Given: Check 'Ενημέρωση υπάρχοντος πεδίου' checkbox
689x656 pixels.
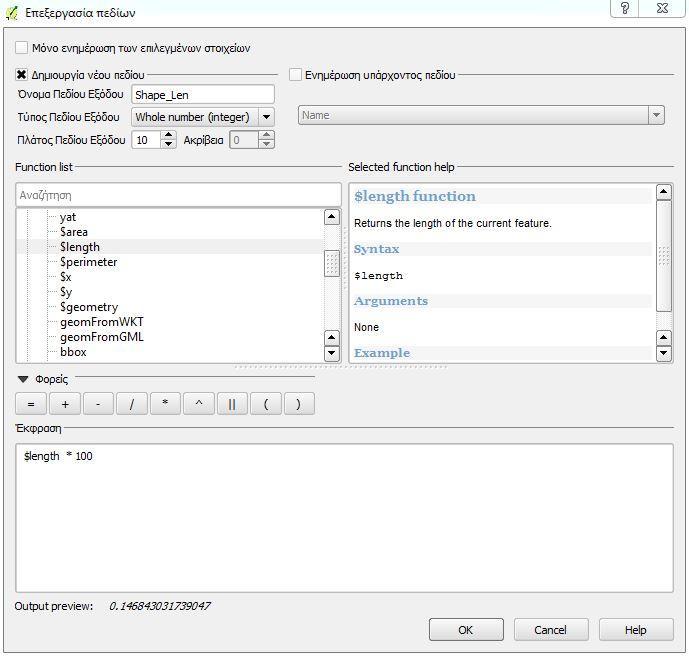Looking at the screenshot, I should click(x=295, y=75).
